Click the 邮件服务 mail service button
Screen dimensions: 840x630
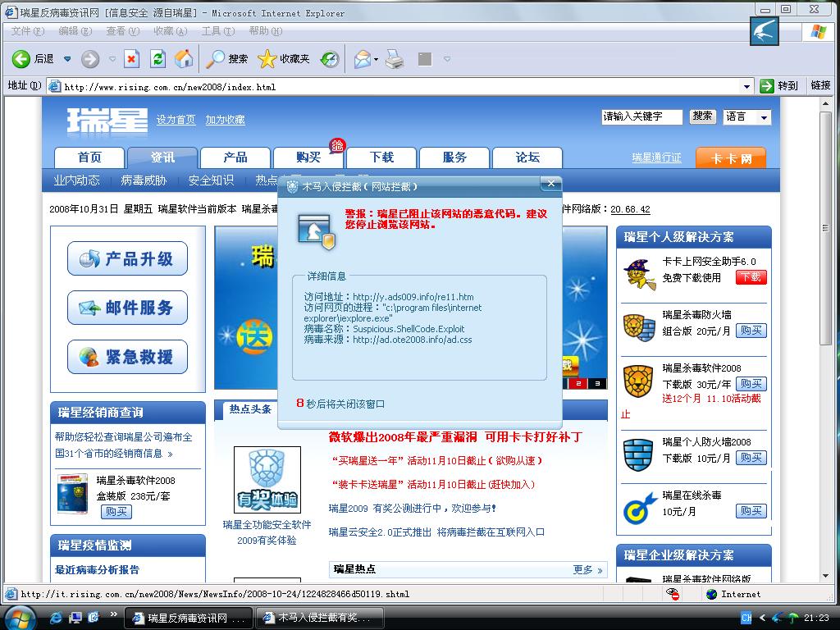pos(127,308)
